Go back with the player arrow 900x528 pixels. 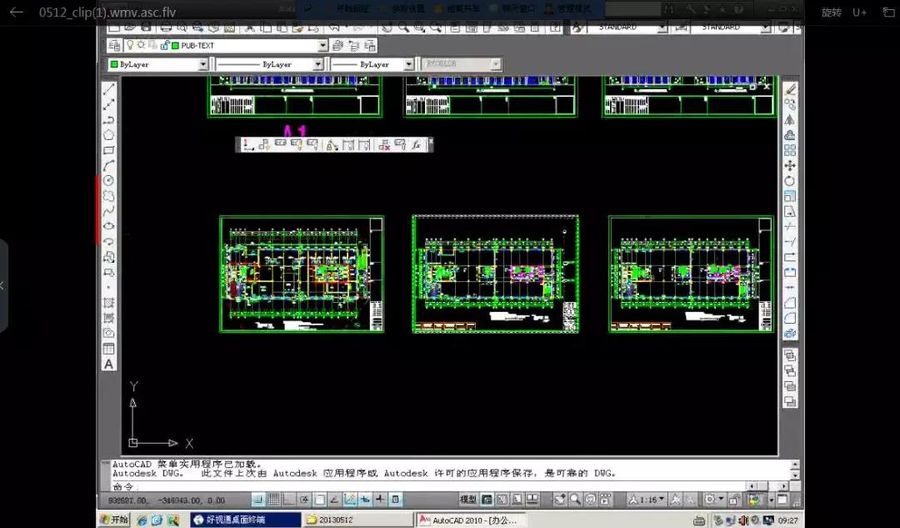(16, 12)
